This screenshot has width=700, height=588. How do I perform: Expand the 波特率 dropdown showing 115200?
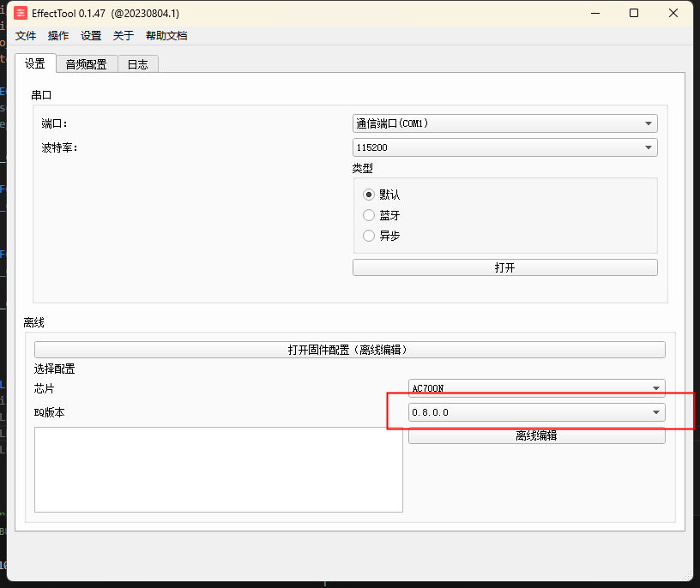pyautogui.click(x=505, y=147)
